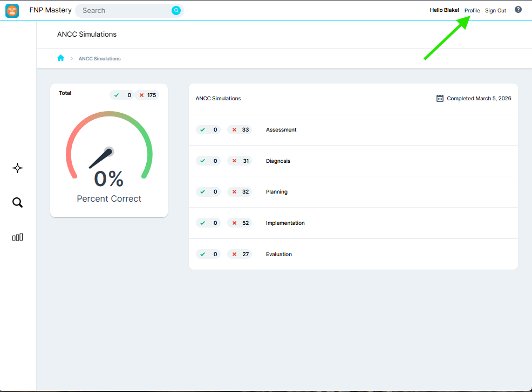Select the Planning category row

tap(277, 192)
